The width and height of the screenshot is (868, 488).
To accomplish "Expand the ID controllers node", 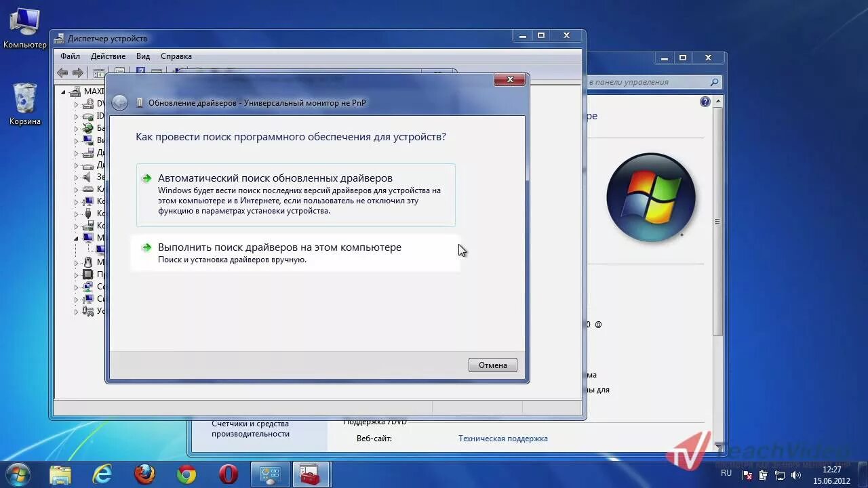I will tap(77, 116).
